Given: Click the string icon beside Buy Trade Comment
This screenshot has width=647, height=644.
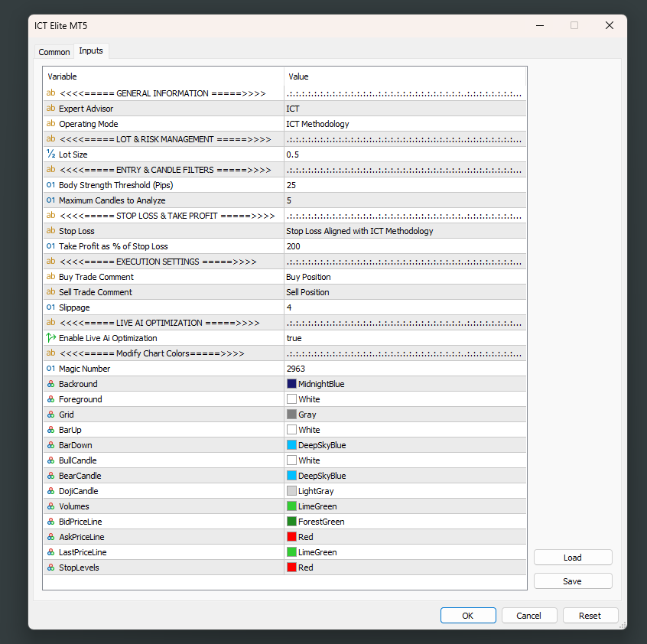Looking at the screenshot, I should 50,276.
